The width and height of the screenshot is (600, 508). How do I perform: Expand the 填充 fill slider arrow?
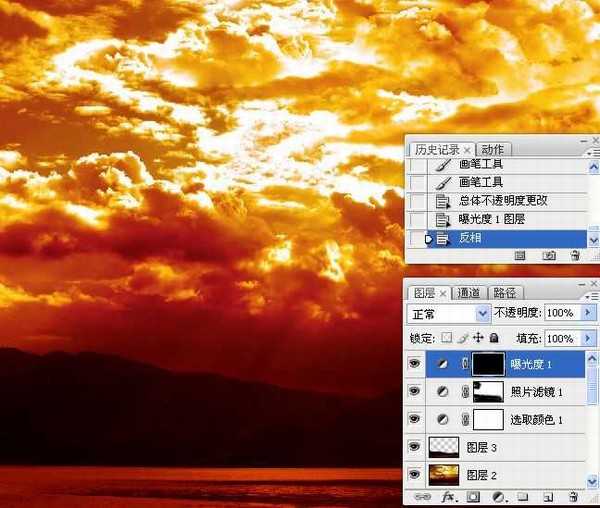point(588,339)
